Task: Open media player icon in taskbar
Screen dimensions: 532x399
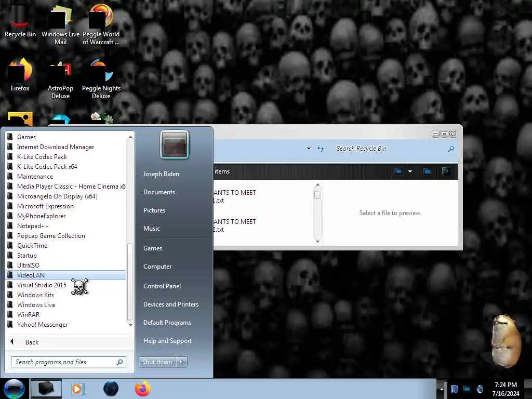Action: click(77, 389)
